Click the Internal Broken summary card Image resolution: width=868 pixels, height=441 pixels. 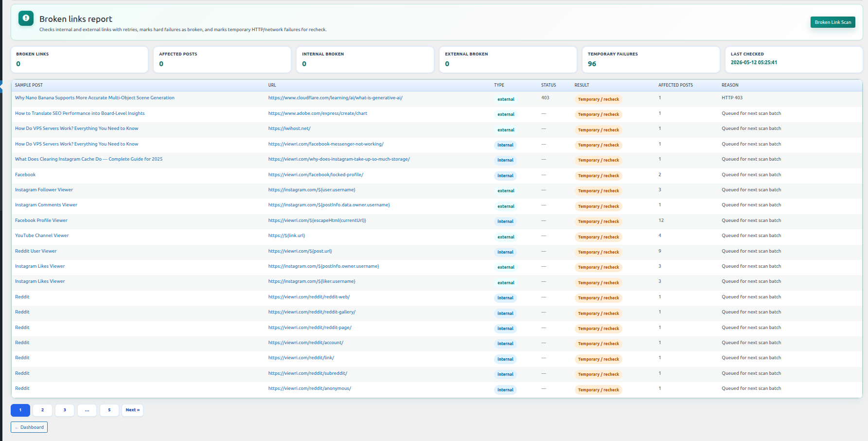click(365, 59)
